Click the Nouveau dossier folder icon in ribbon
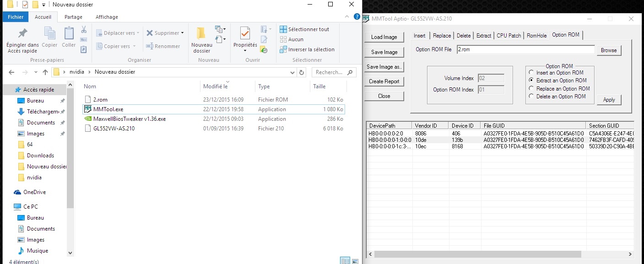 (x=201, y=33)
